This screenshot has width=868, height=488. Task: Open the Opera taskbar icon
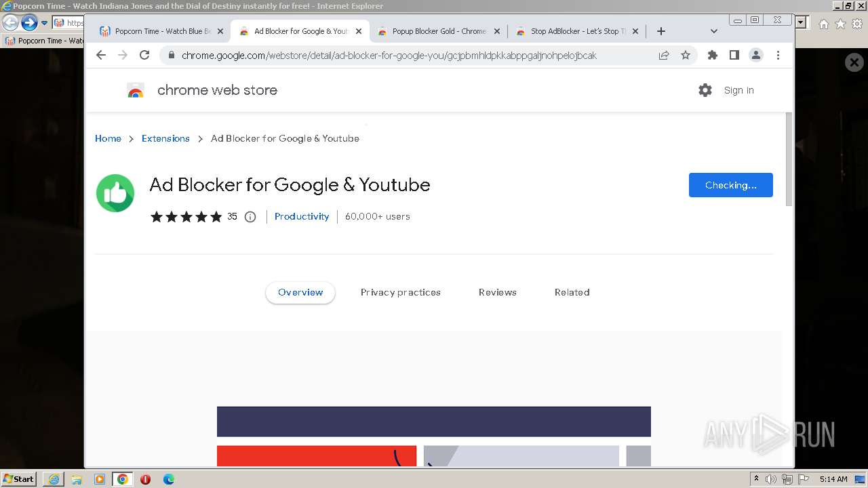(x=145, y=479)
